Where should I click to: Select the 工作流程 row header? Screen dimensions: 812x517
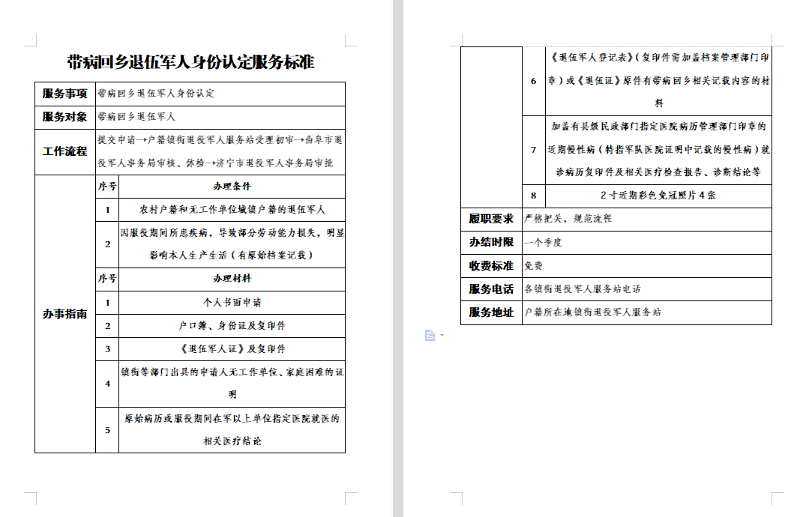point(64,151)
